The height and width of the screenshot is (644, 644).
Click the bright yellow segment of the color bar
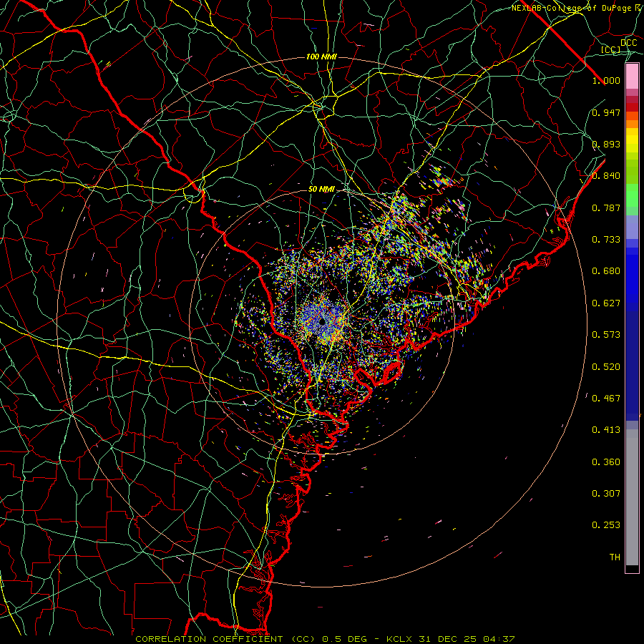[x=632, y=141]
